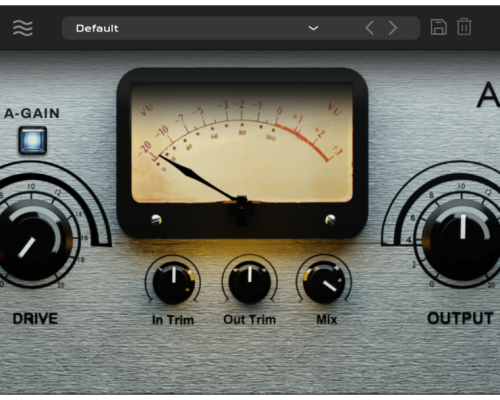Screen dimensions: 500x400
Task: Click the Out Trim knob
Action: tap(250, 283)
